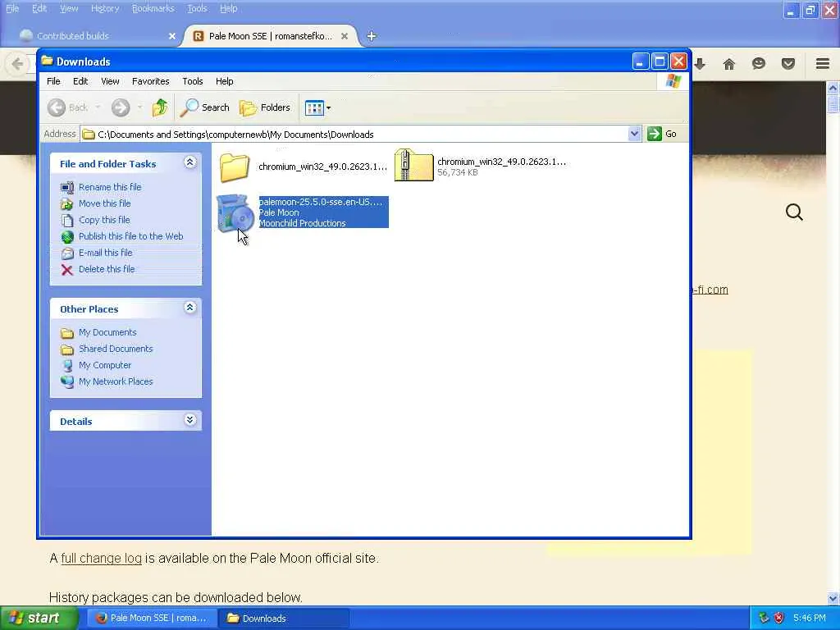
Task: Open a new browser tab
Action: click(x=372, y=36)
